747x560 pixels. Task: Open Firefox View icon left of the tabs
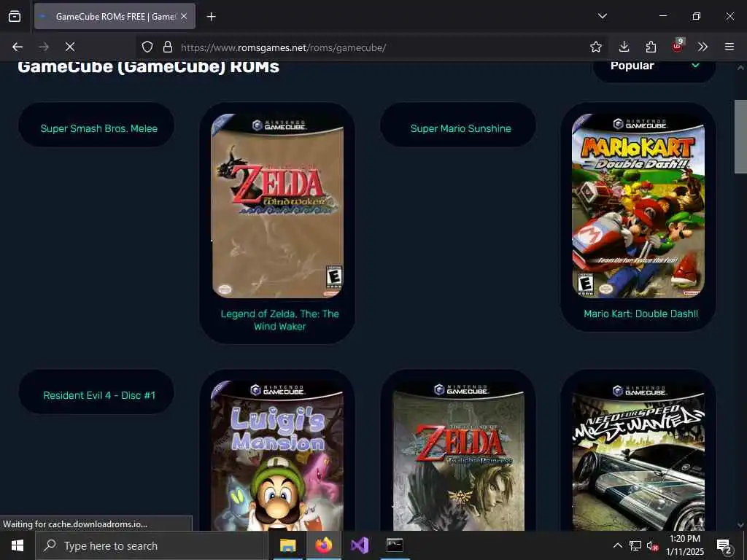[x=15, y=16]
